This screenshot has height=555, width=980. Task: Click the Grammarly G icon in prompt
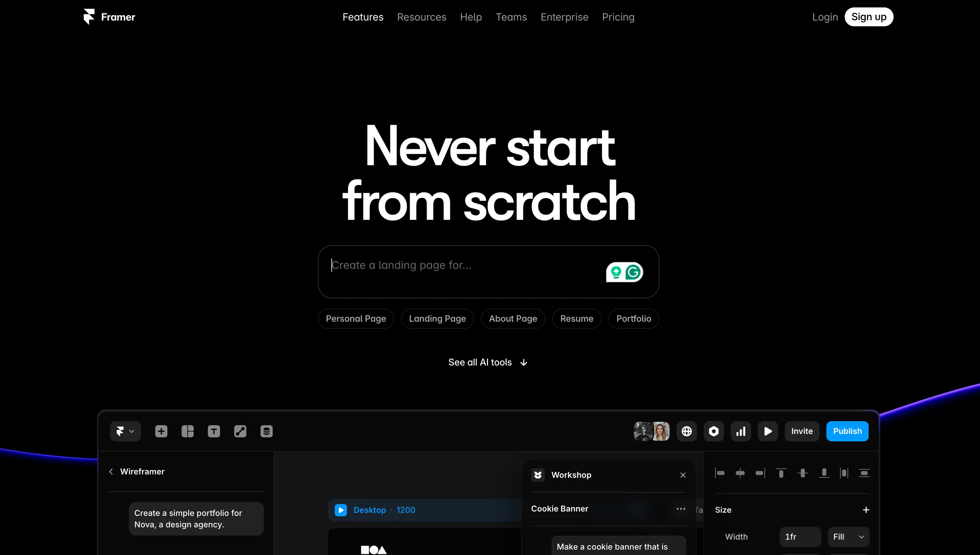(x=633, y=272)
